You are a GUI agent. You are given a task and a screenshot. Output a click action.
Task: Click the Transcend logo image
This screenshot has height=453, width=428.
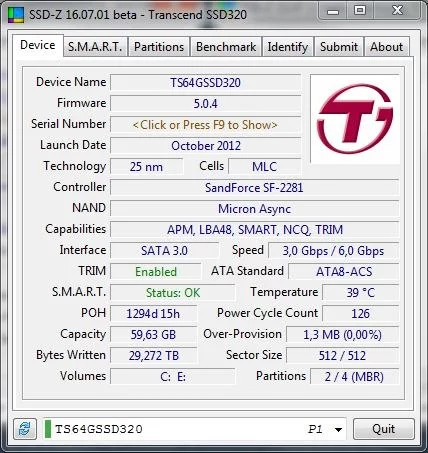click(x=355, y=119)
